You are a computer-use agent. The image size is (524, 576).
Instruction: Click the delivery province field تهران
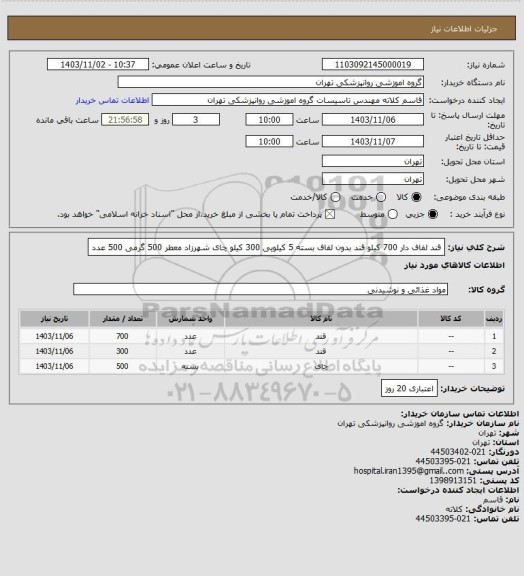pos(373,161)
